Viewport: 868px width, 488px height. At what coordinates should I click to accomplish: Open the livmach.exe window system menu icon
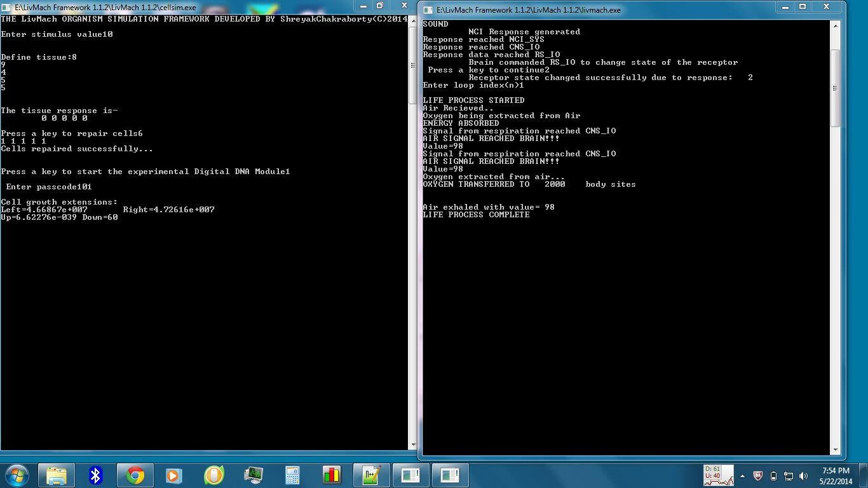click(x=428, y=10)
